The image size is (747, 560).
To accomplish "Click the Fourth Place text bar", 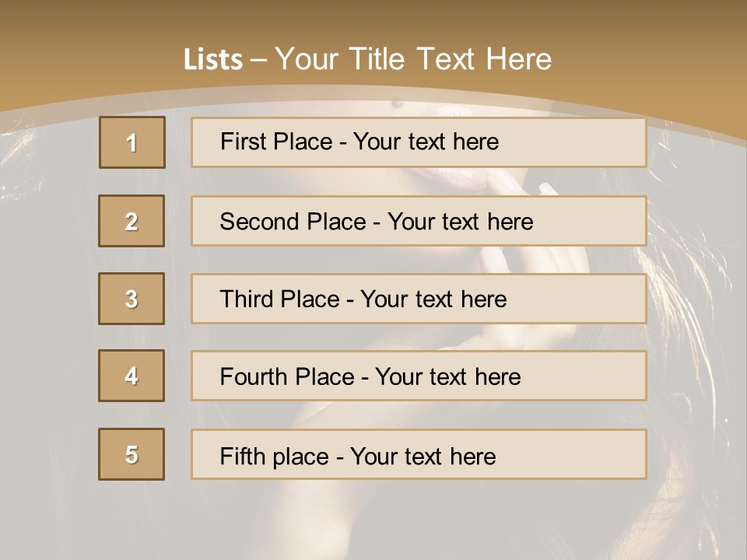I will [x=419, y=376].
